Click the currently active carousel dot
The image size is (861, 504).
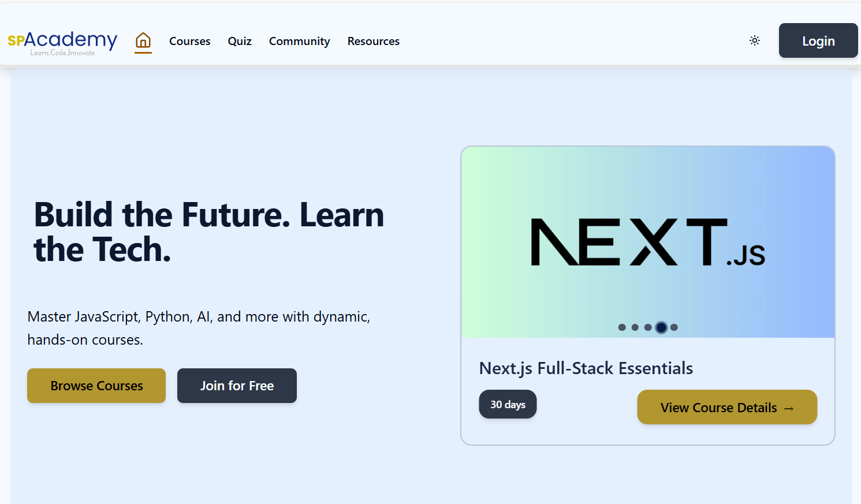(661, 327)
